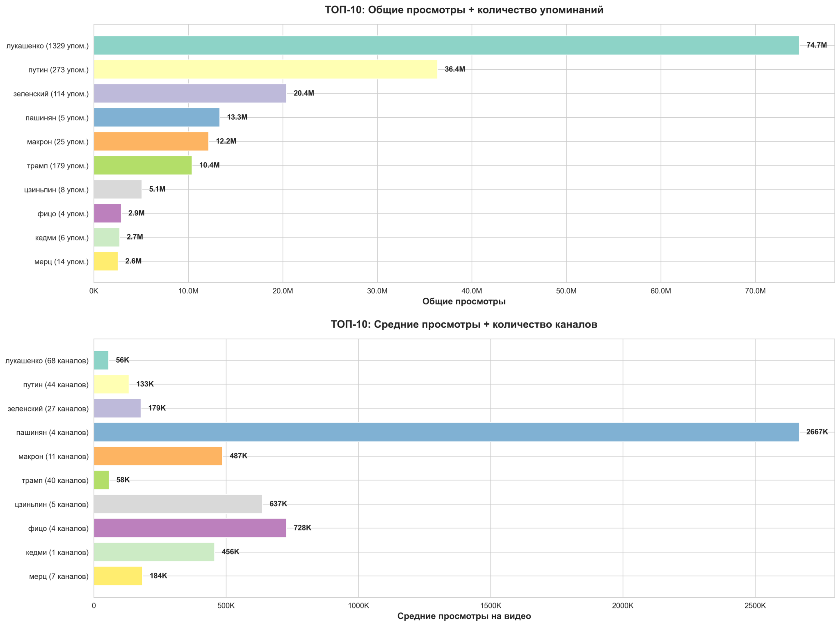Click the лукашенко 74.7M bar
This screenshot has height=626, width=840.
pos(446,45)
